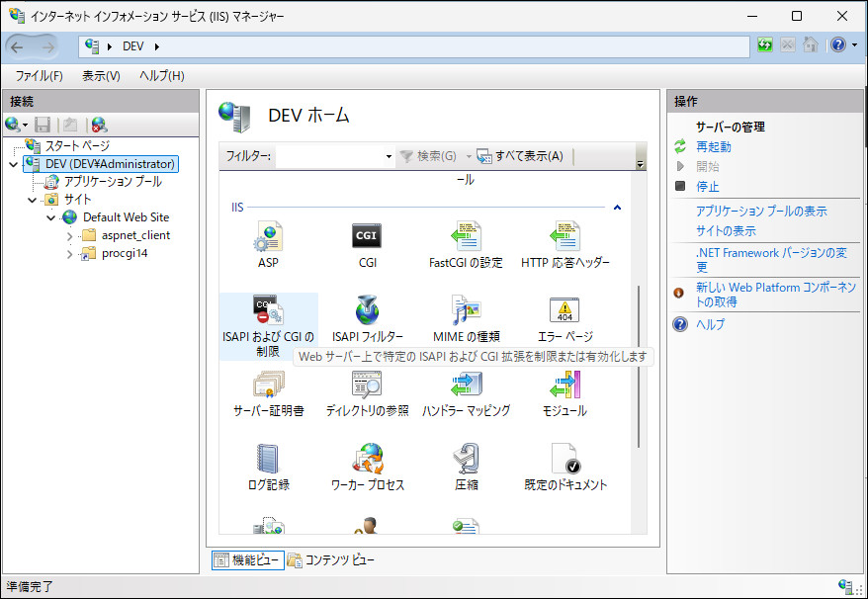
Task: Click the save icon in 接続 toolbar
Action: click(x=43, y=126)
